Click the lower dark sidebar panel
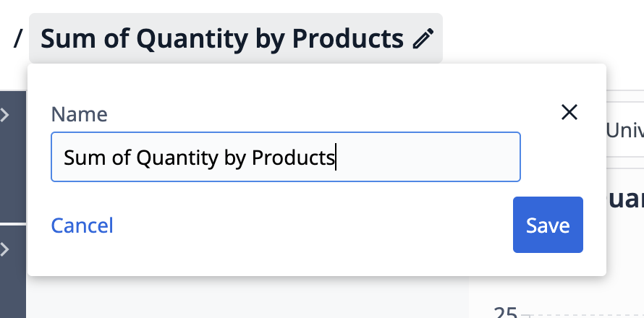644x318 pixels. 13,272
